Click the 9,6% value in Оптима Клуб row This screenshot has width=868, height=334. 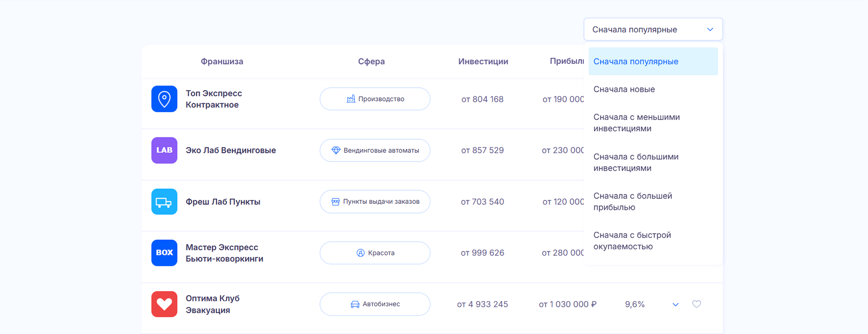click(635, 304)
